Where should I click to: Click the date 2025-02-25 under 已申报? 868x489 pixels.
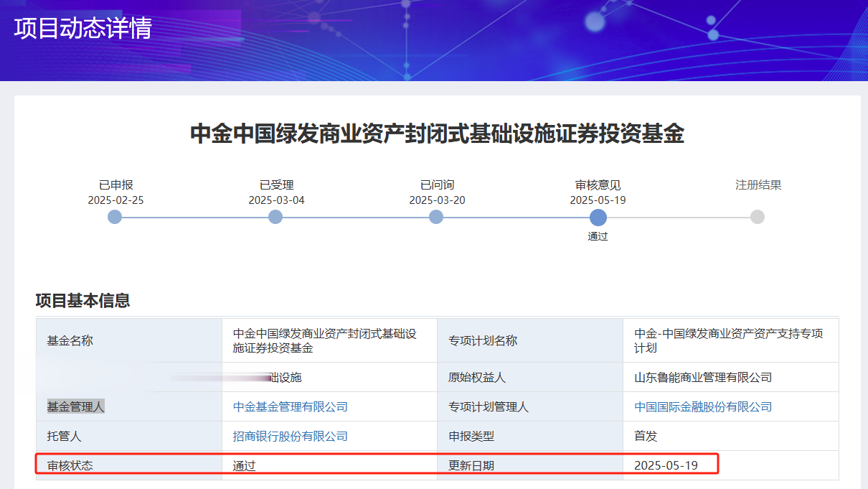[115, 200]
